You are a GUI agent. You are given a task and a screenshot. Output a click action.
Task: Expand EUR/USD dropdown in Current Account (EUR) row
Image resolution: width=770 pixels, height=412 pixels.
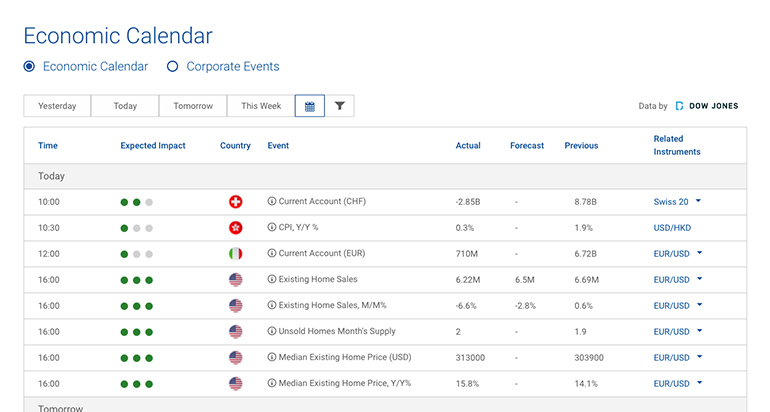pyautogui.click(x=700, y=253)
